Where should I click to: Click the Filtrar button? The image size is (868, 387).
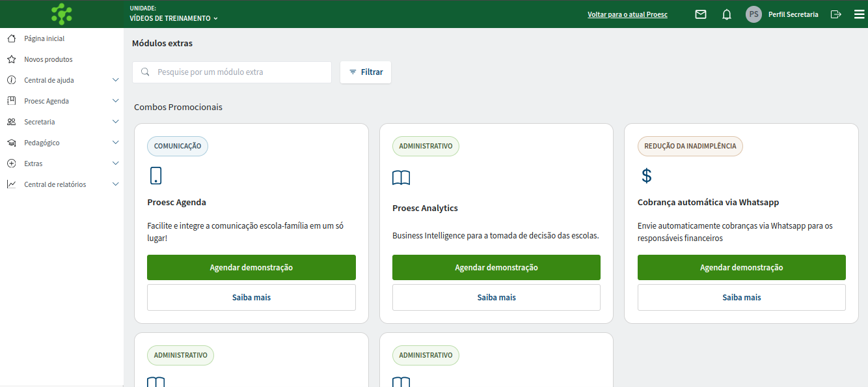(366, 72)
